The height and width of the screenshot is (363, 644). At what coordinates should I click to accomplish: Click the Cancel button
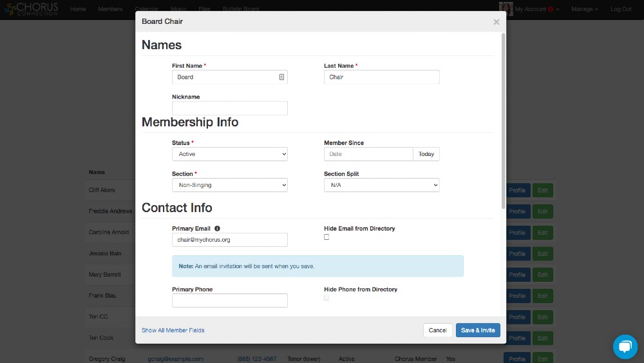click(437, 330)
